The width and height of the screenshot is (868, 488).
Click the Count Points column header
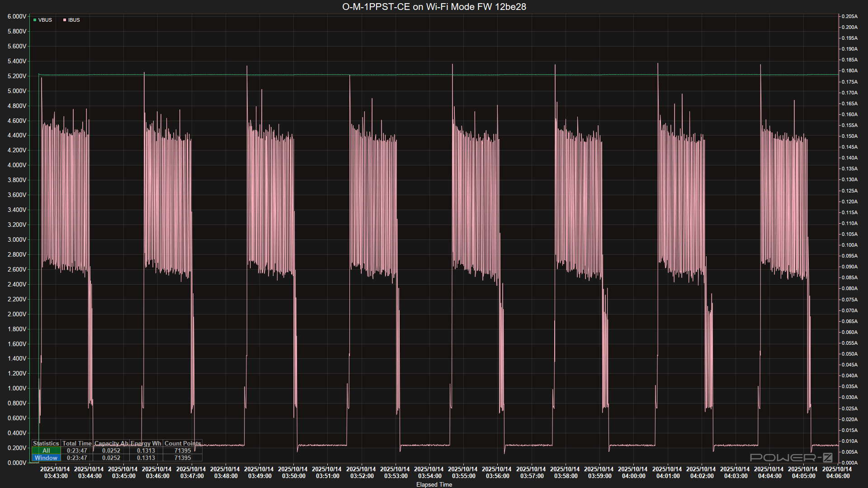tap(183, 443)
